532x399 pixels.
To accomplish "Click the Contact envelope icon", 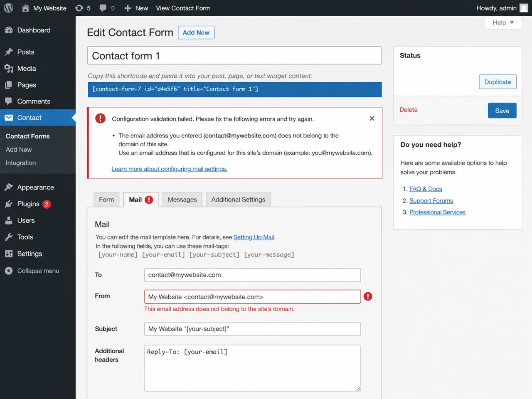I will [x=9, y=118].
